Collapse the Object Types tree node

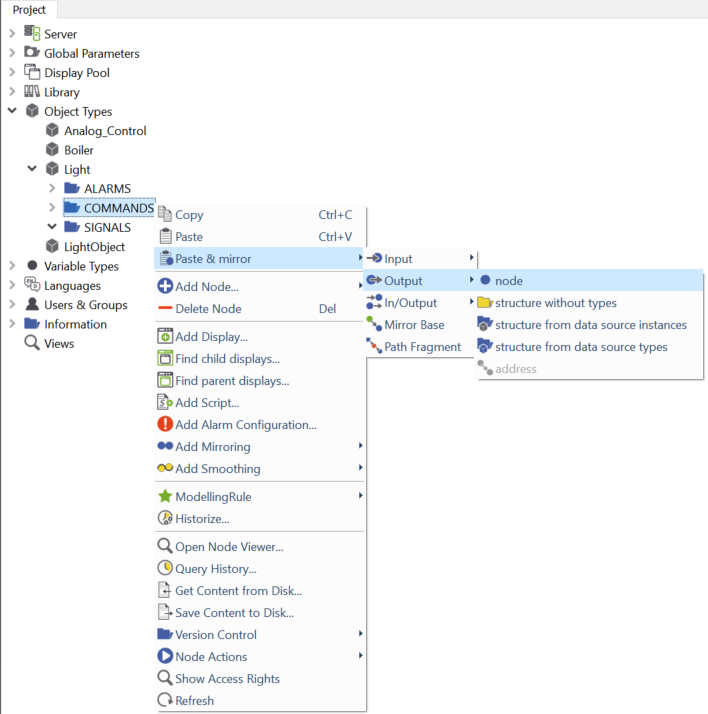tap(12, 111)
